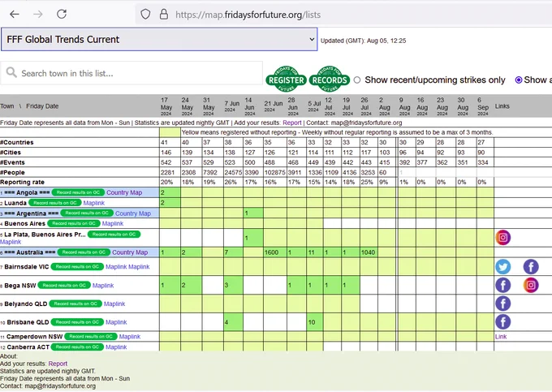
Task: Open Country Map link for Australia
Action: [x=130, y=252]
